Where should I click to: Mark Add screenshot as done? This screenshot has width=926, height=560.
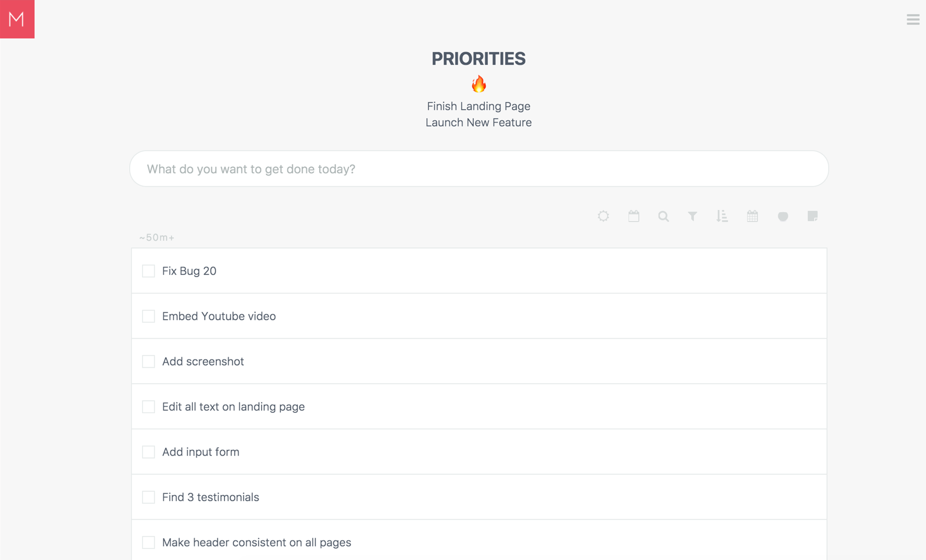[x=148, y=361]
